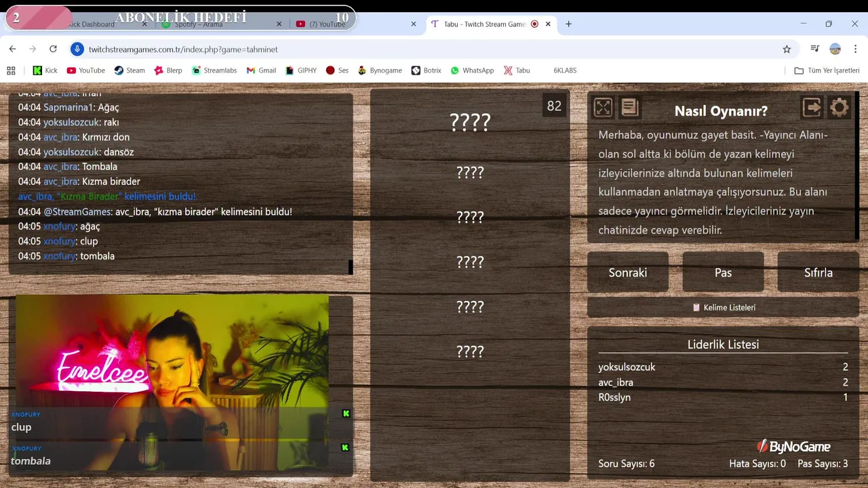Click the Nasıl Oynanır? heading
868x488 pixels.
pos(721,111)
